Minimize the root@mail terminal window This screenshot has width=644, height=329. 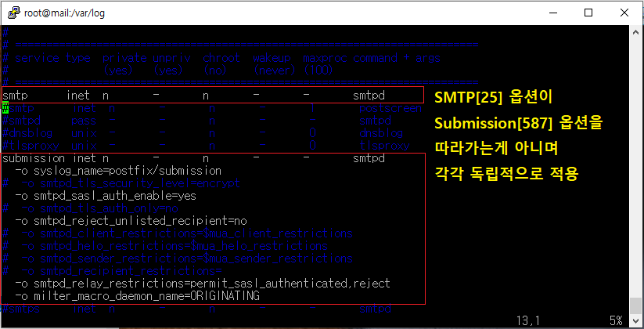[x=552, y=13]
